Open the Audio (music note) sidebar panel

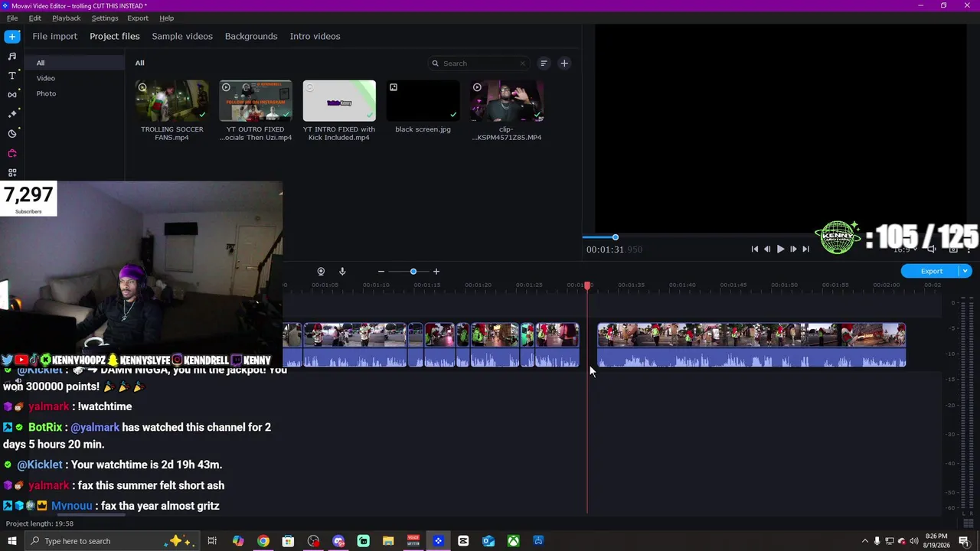point(12,56)
